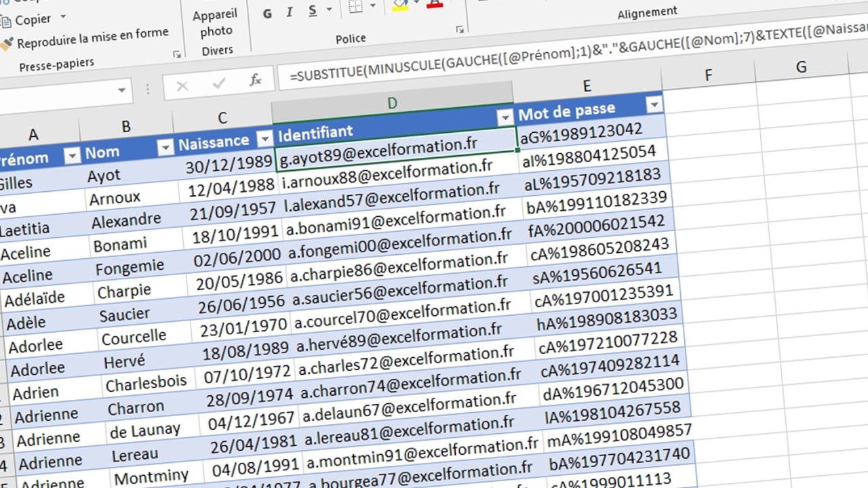Screen dimensions: 868x488
Task: Select the Mot de passe header cell
Action: point(589,109)
